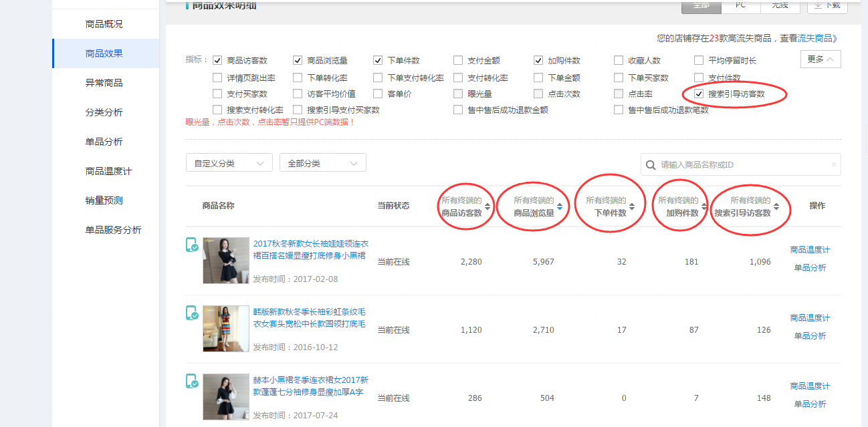Collapse metrics with the 更多 expander
868x427 pixels.
pos(820,59)
